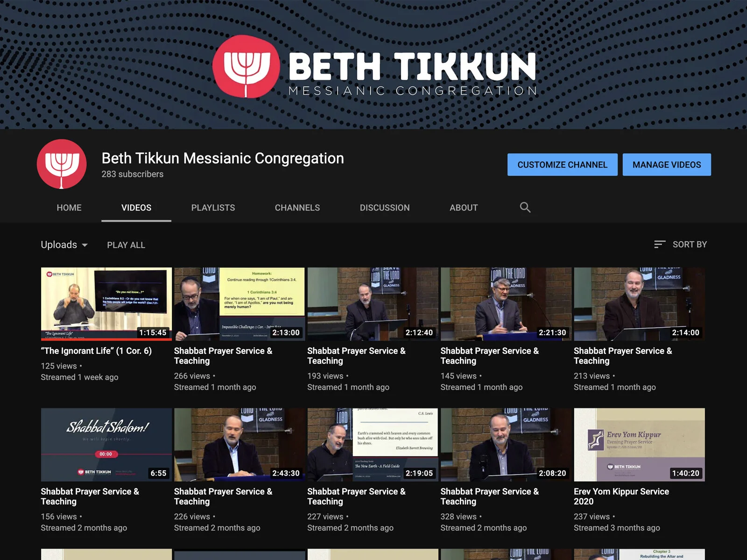Switch to the HOME tab
This screenshot has height=560, width=747.
69,208
